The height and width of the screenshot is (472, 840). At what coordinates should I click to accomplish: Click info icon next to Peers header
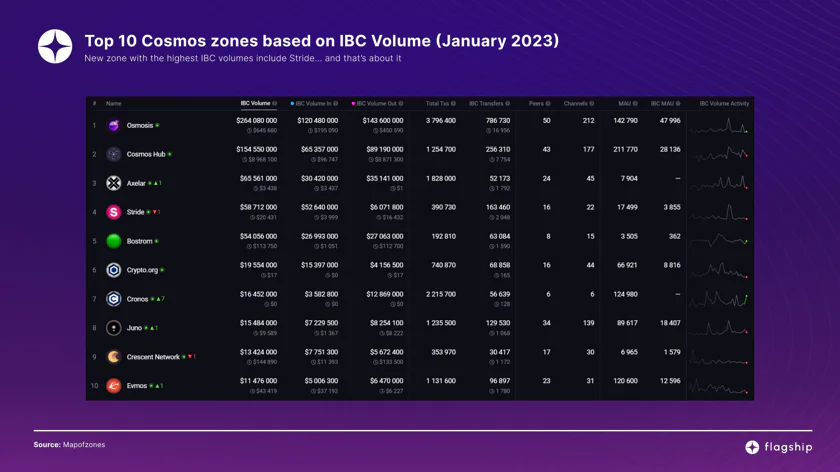548,103
